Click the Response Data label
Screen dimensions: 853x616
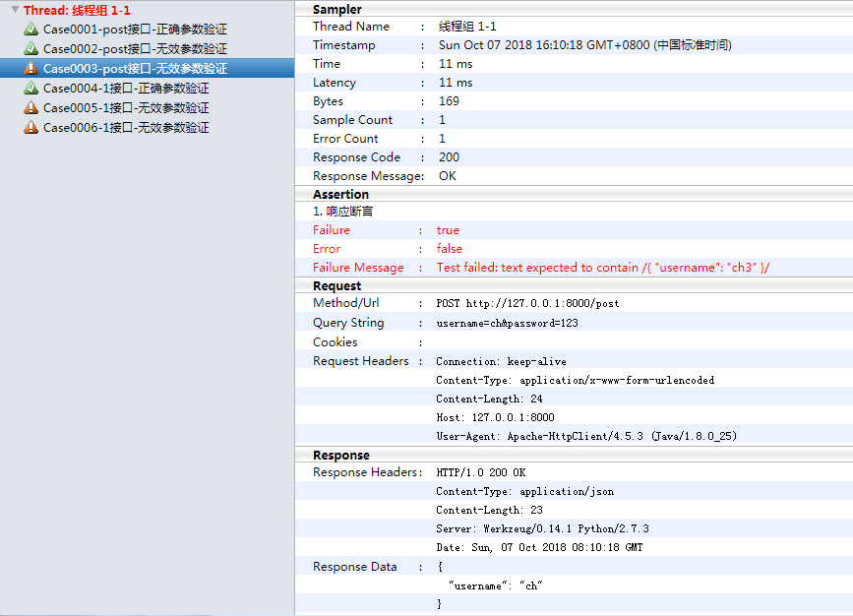point(355,567)
